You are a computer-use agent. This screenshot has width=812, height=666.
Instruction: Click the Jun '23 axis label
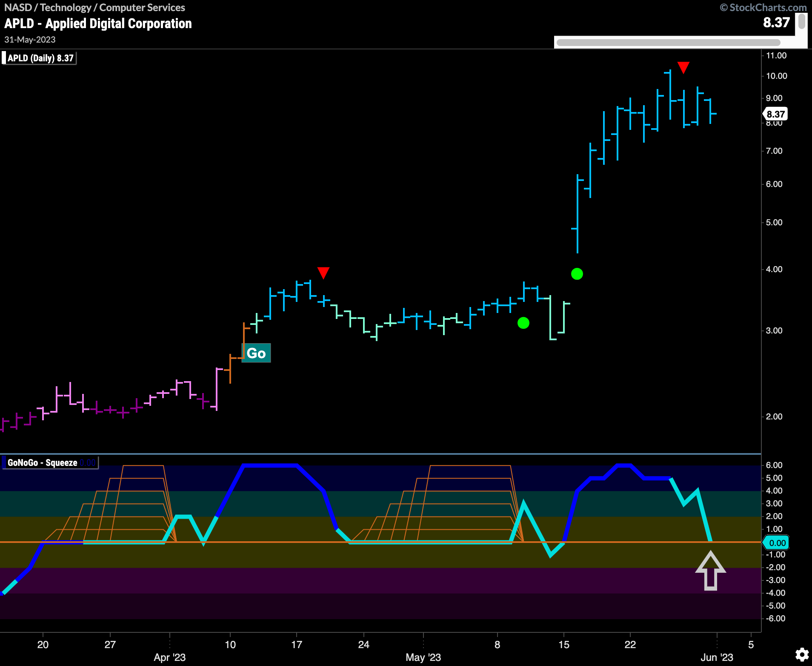pos(717,657)
